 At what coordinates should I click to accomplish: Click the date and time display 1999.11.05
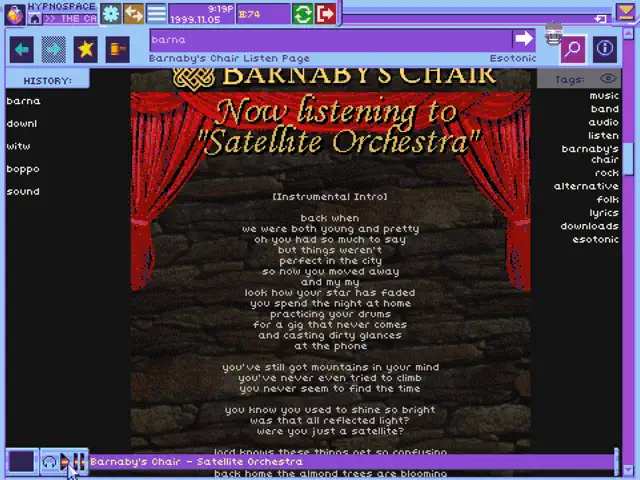202,14
